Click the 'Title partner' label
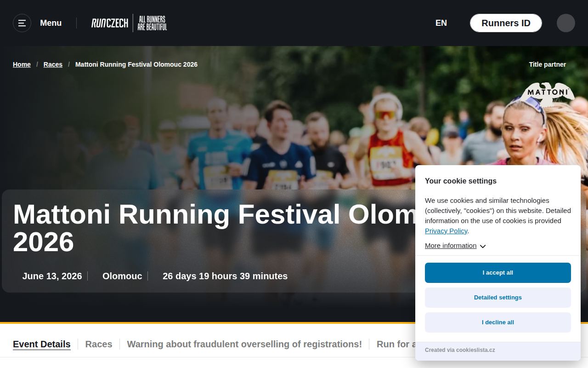588x368 pixels. point(548,64)
